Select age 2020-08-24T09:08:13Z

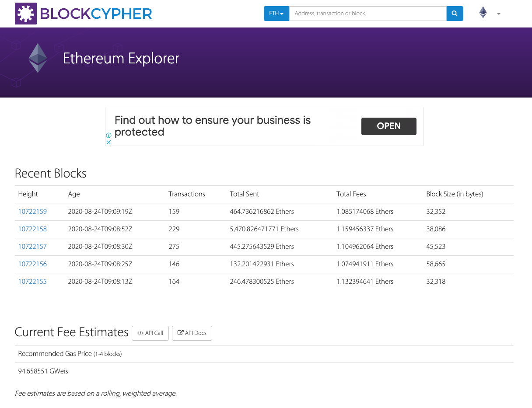100,282
